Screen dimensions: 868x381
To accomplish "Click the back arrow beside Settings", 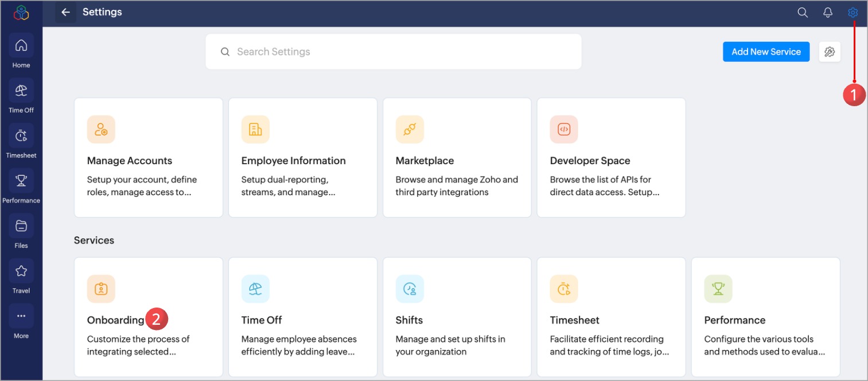I will point(65,12).
